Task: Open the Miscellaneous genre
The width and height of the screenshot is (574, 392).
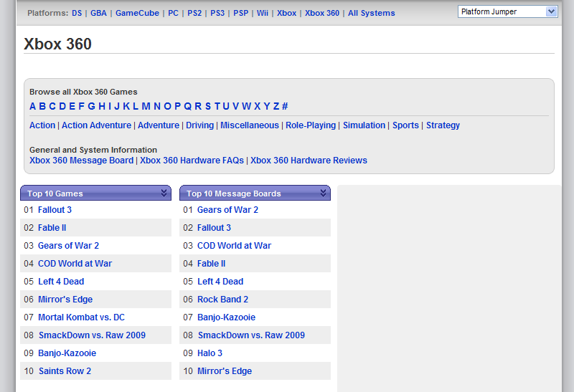Action: point(250,125)
